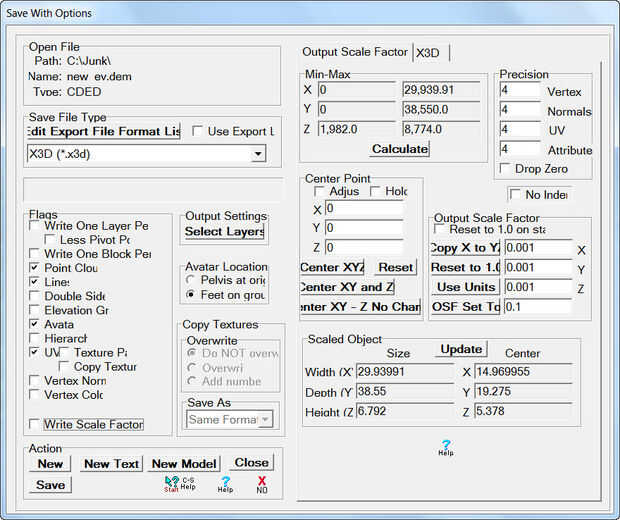Screen dimensions: 620x520
Task: Toggle the No Indent checkbox
Action: tap(515, 194)
